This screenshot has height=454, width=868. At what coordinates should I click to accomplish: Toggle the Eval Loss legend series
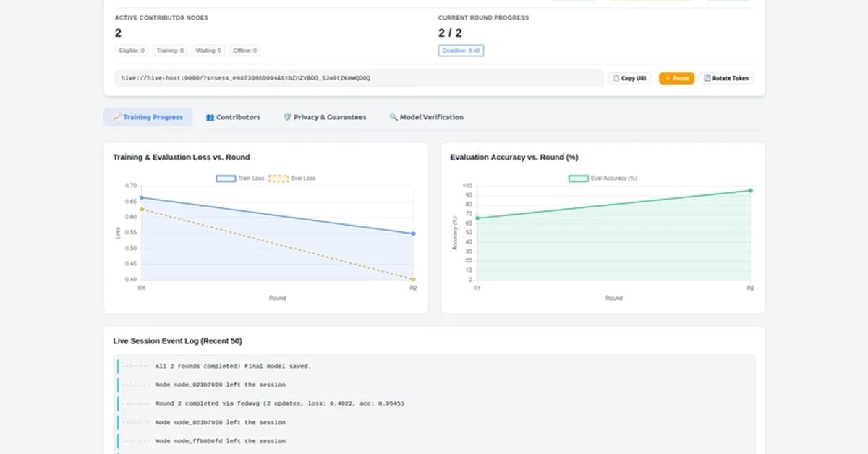pos(292,178)
